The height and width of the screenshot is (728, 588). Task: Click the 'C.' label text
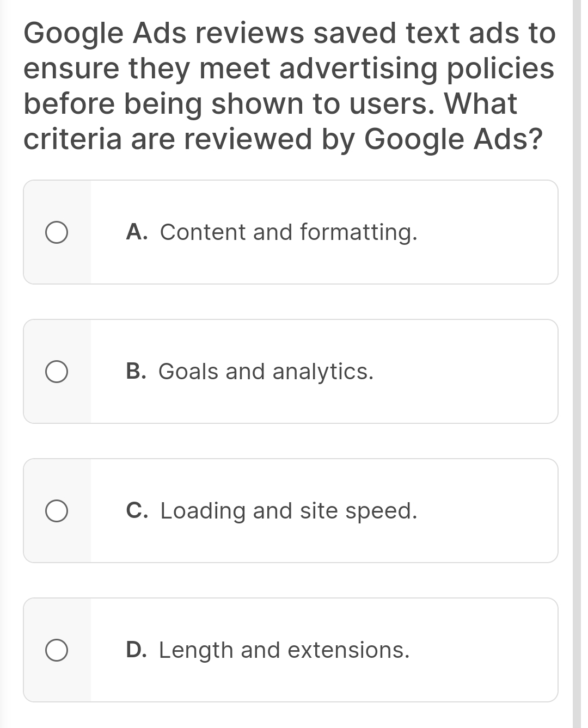(x=137, y=510)
